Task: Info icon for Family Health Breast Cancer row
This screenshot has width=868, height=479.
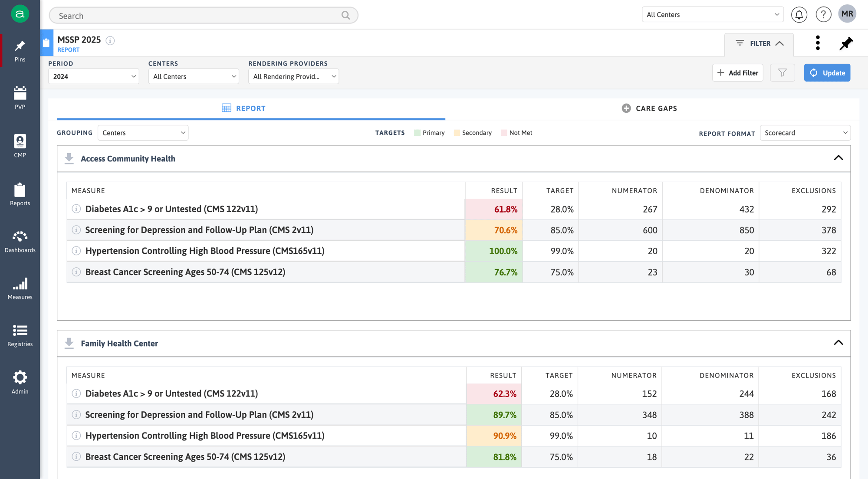Action: [x=76, y=457]
